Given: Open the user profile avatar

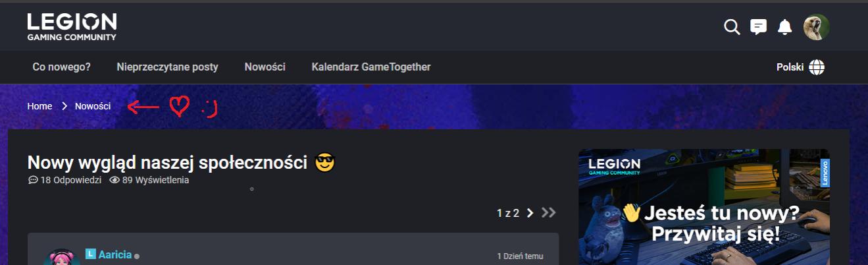Looking at the screenshot, I should (816, 27).
